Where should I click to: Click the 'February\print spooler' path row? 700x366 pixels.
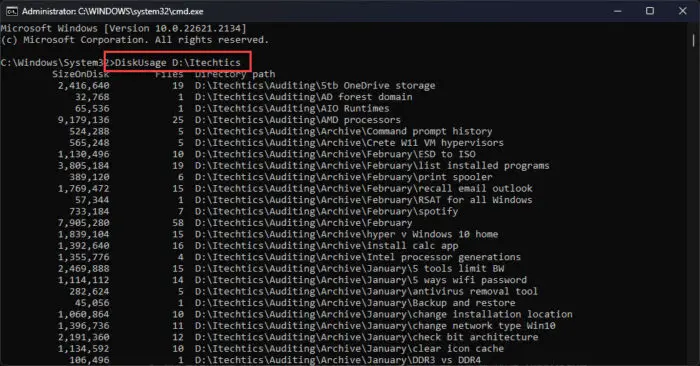tap(344, 177)
